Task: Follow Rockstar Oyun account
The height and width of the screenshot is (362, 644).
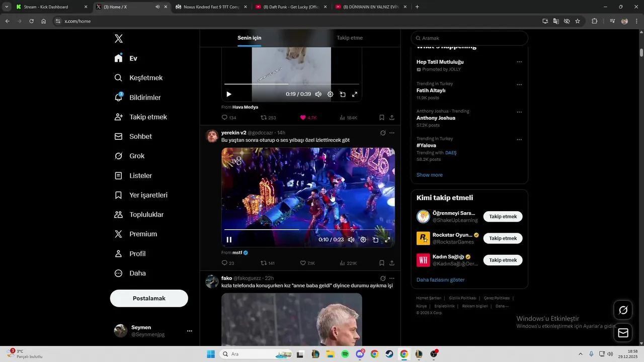Action: coord(503,238)
